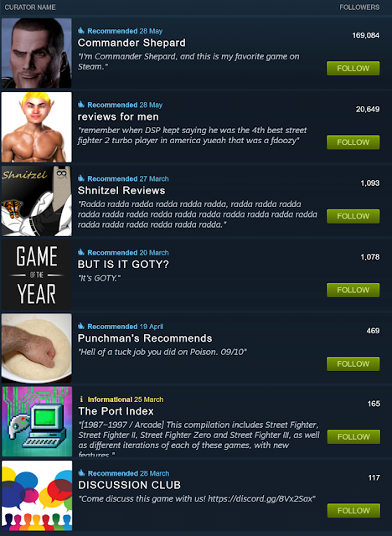This screenshot has height=536, width=392.
Task: Open the Game of the Year avatar
Action: click(37, 275)
